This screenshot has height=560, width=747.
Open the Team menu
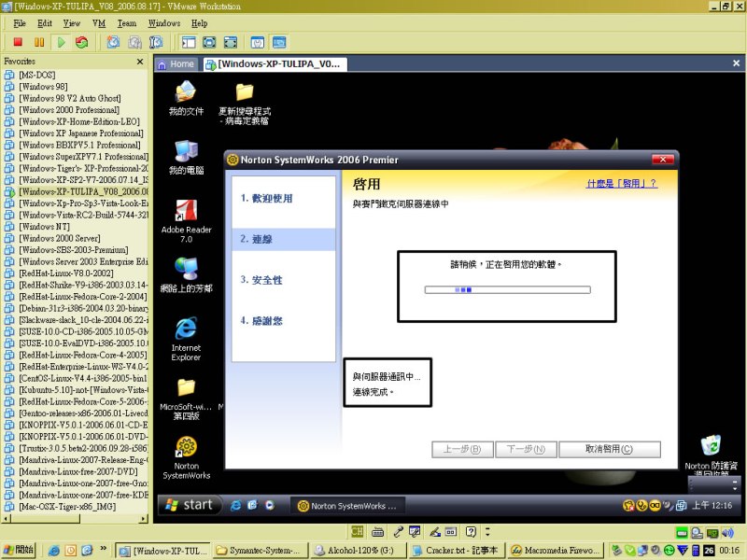[x=127, y=23]
